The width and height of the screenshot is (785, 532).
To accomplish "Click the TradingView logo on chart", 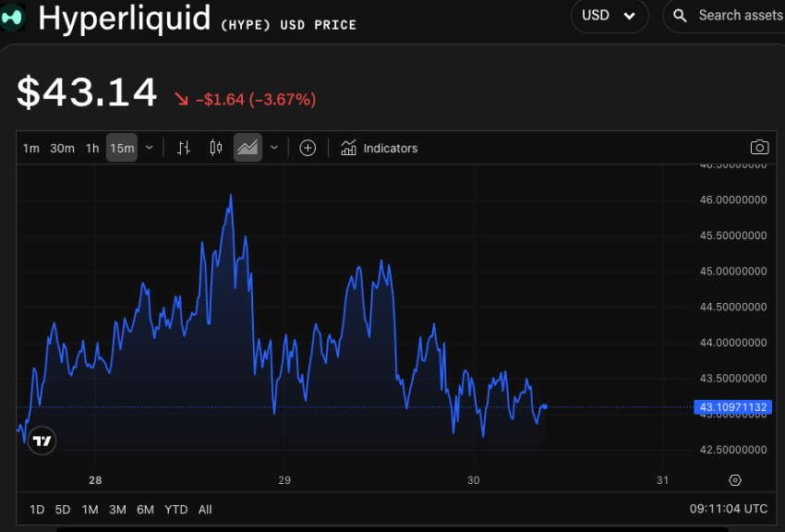I will pyautogui.click(x=42, y=441).
